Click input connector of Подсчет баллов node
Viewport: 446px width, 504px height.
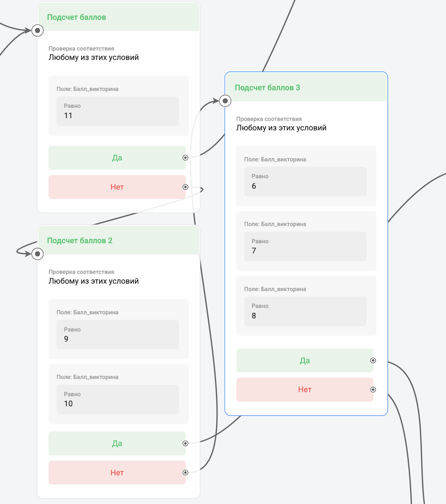click(x=38, y=31)
